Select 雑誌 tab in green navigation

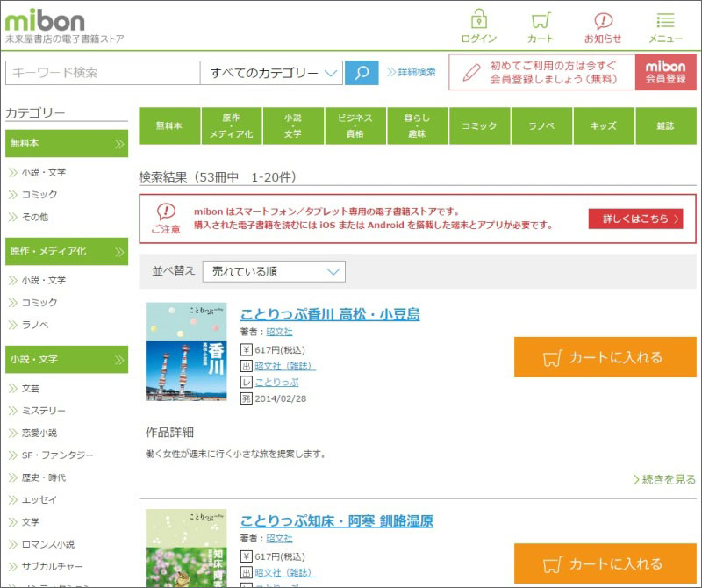666,125
